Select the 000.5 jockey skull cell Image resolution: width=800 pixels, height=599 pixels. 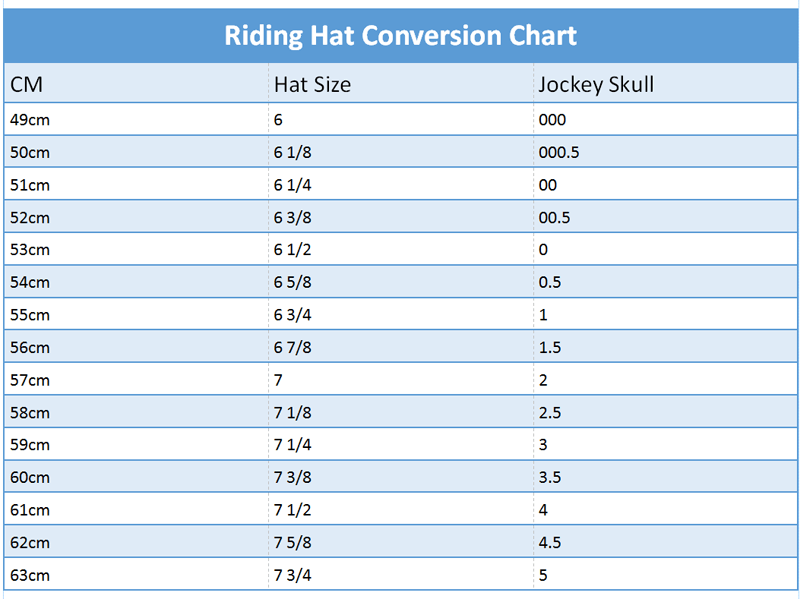point(558,152)
